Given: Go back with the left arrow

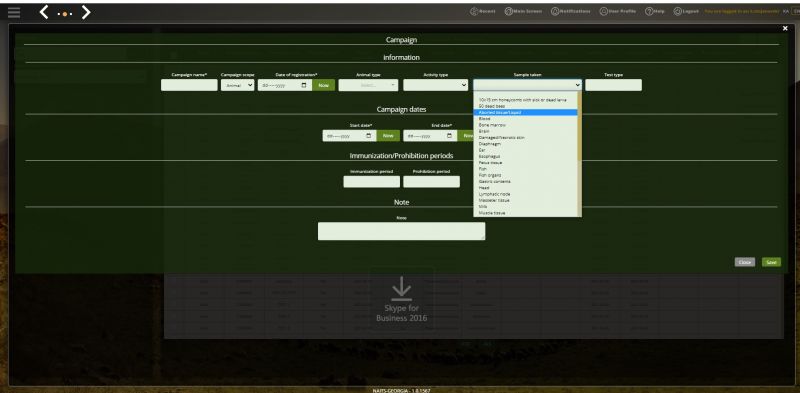Looking at the screenshot, I should 44,12.
